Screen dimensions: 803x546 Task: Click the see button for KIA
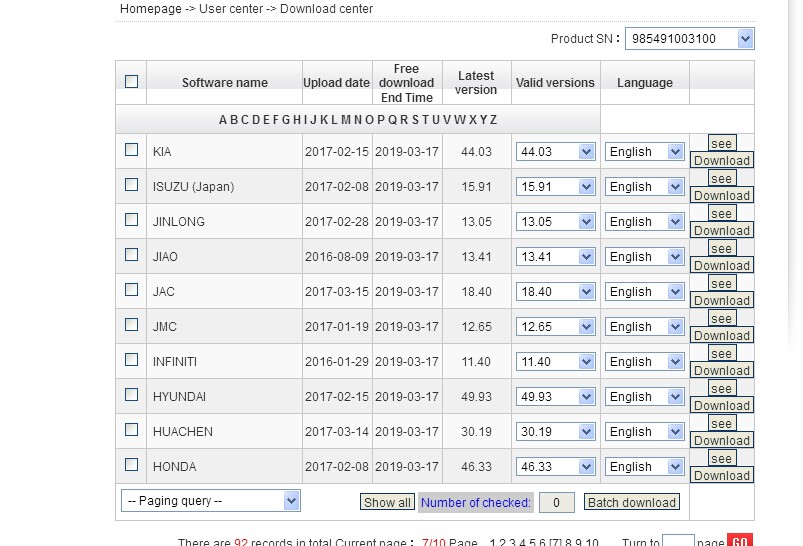(x=722, y=143)
